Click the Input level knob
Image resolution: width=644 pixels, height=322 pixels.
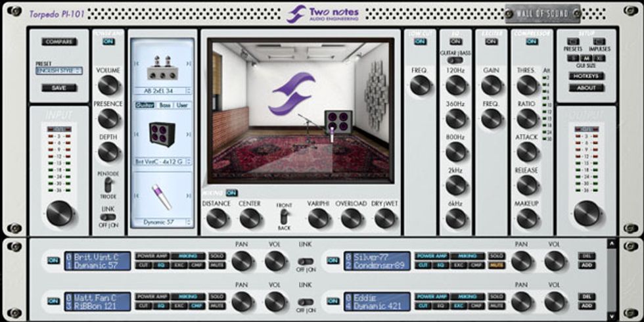[59, 214]
